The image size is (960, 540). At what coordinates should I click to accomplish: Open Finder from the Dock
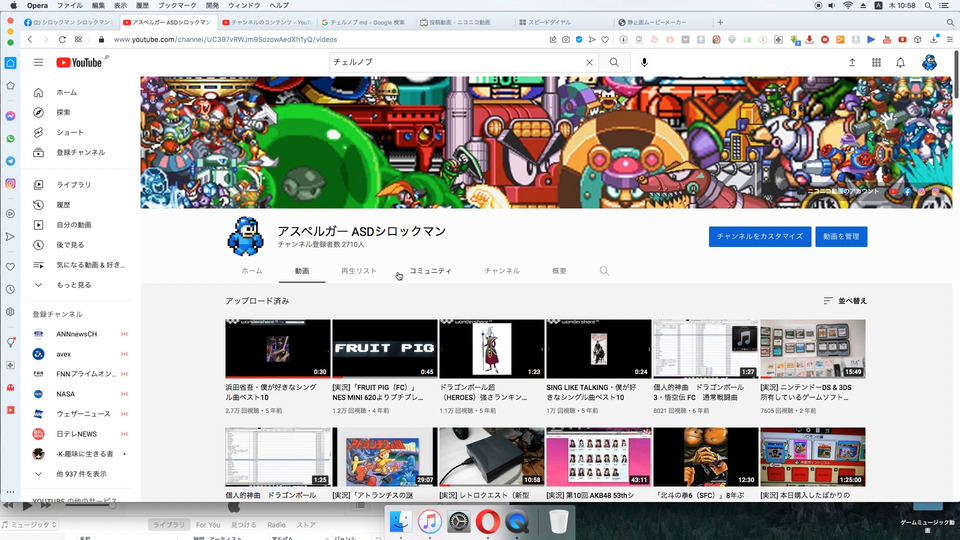click(x=400, y=522)
